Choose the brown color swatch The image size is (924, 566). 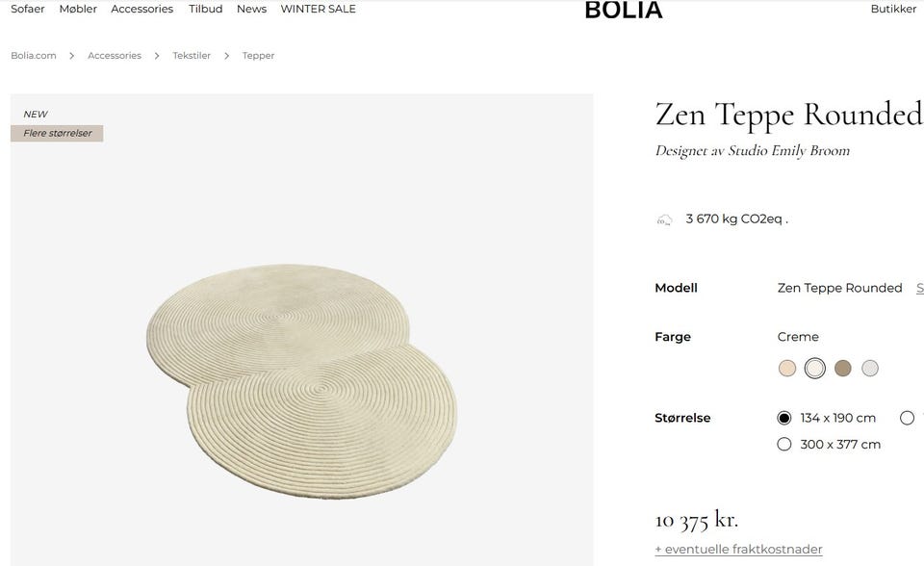click(x=843, y=369)
